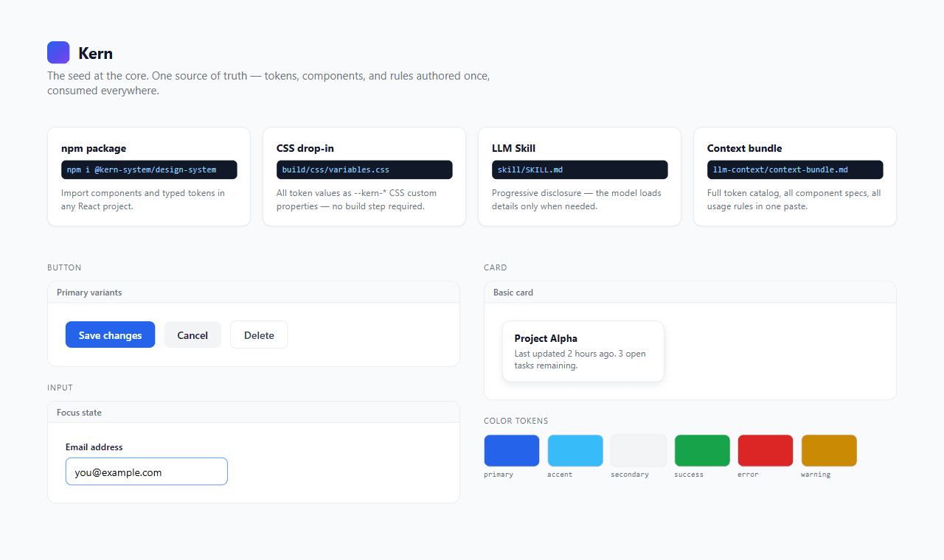
Task: Select the accent light-blue color swatch
Action: click(x=575, y=450)
